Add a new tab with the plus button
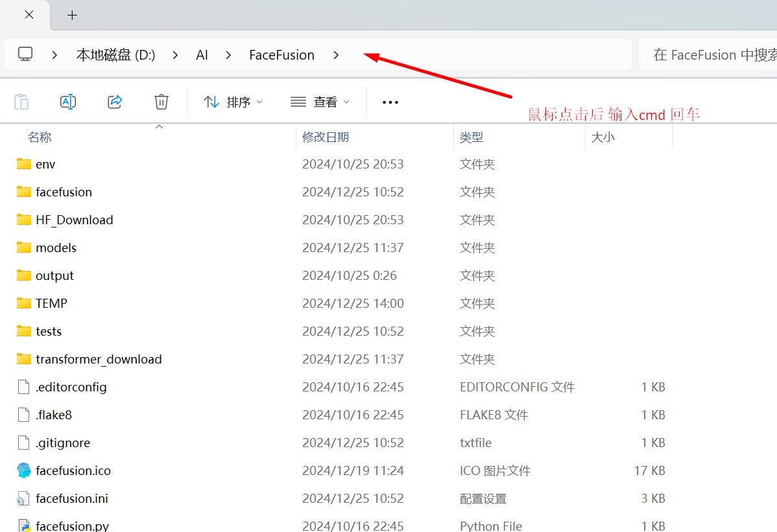The height and width of the screenshot is (532, 777). [73, 16]
